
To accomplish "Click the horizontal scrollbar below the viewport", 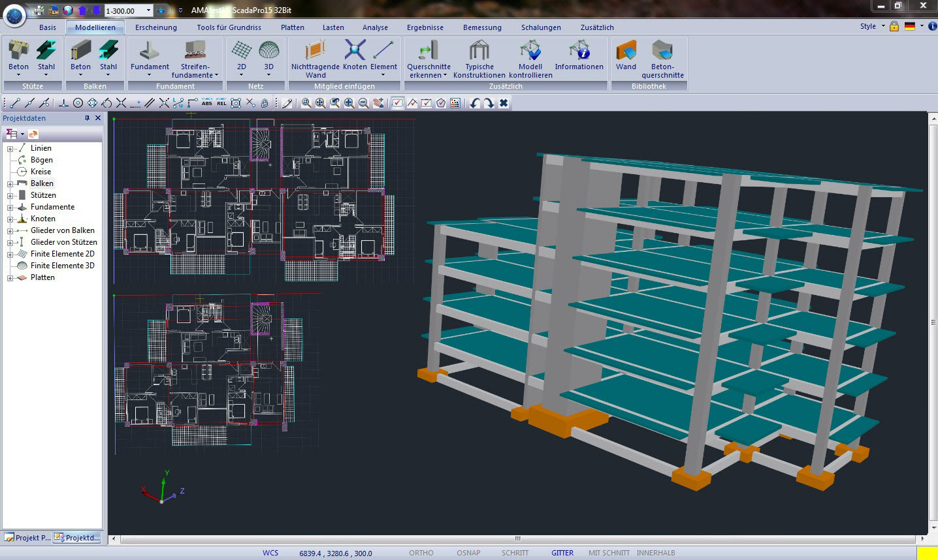I will [x=517, y=539].
